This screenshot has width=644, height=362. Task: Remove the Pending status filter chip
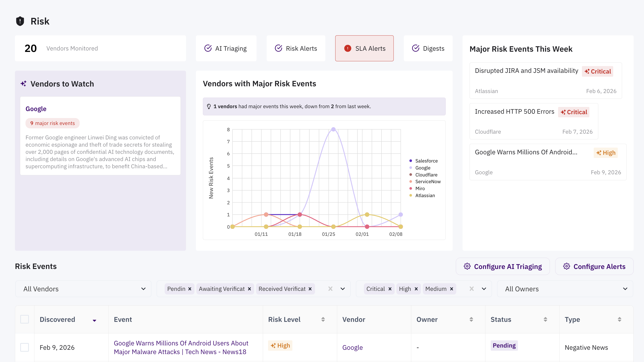click(x=190, y=289)
